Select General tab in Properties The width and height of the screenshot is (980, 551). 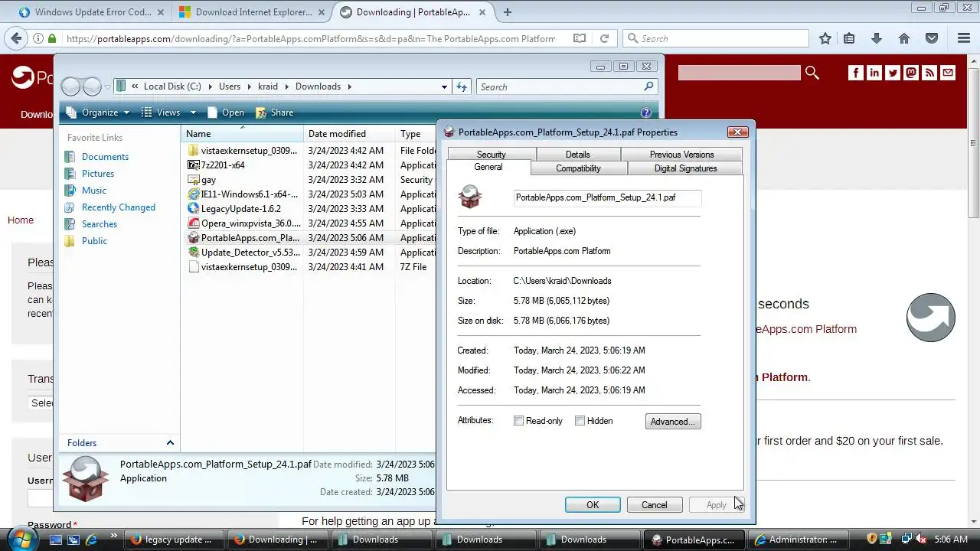488,167
